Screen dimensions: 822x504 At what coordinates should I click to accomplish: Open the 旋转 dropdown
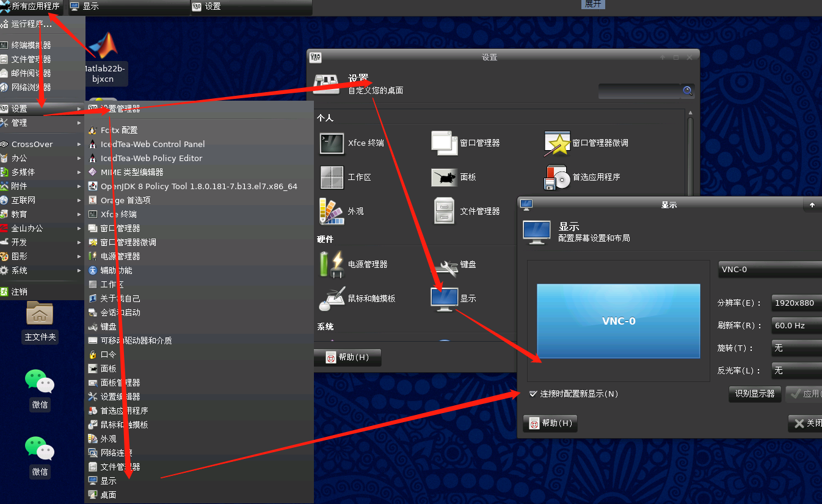pos(796,348)
